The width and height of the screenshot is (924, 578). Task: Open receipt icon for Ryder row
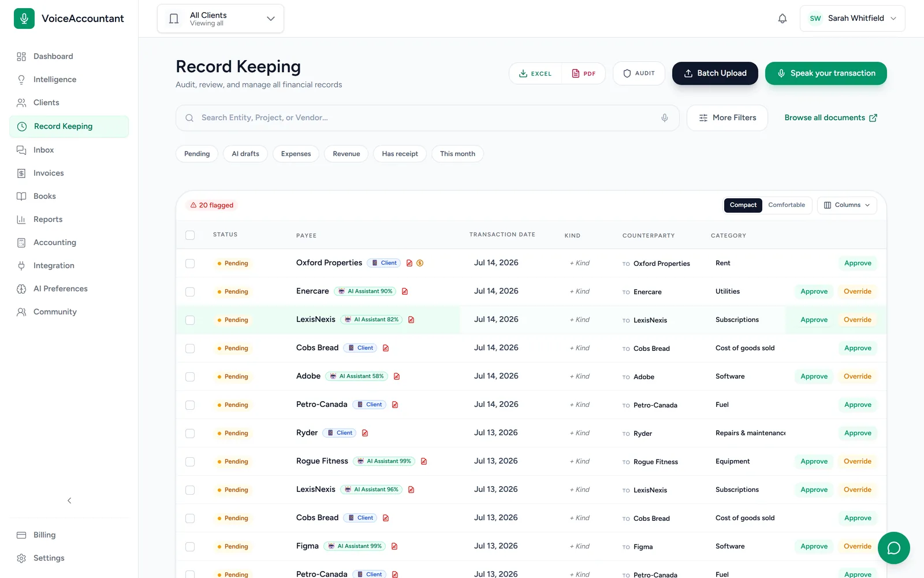tap(365, 433)
